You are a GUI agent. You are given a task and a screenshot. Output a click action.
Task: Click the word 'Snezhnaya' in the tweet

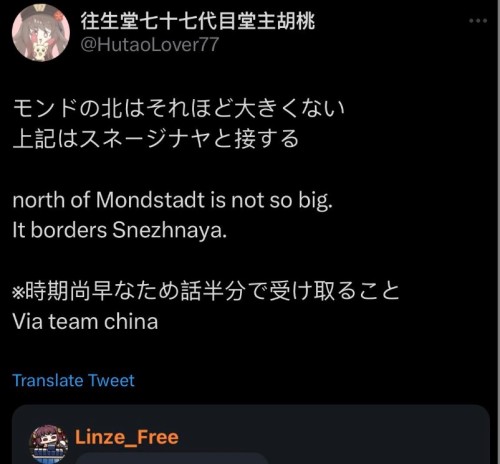[169, 231]
